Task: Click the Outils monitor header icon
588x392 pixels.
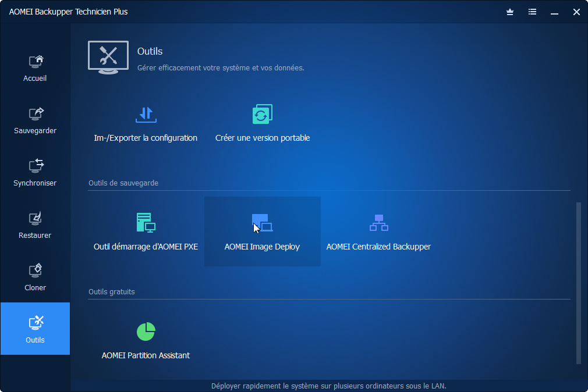Action: pyautogui.click(x=108, y=58)
